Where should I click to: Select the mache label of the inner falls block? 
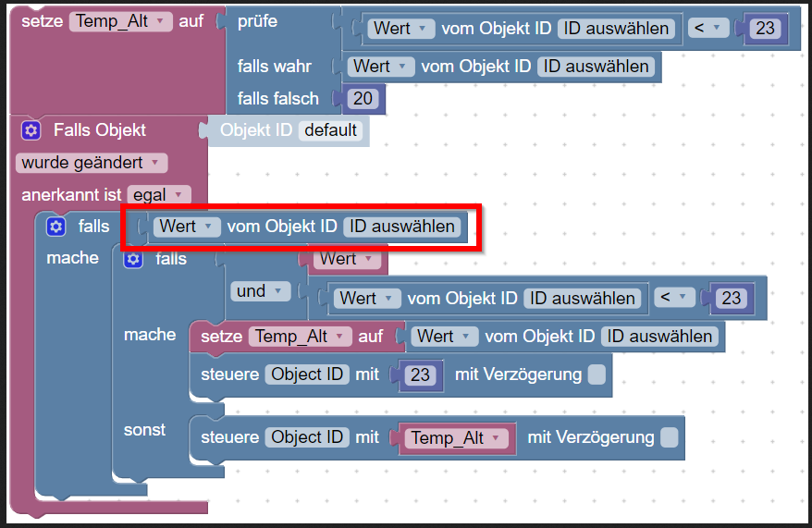[150, 335]
